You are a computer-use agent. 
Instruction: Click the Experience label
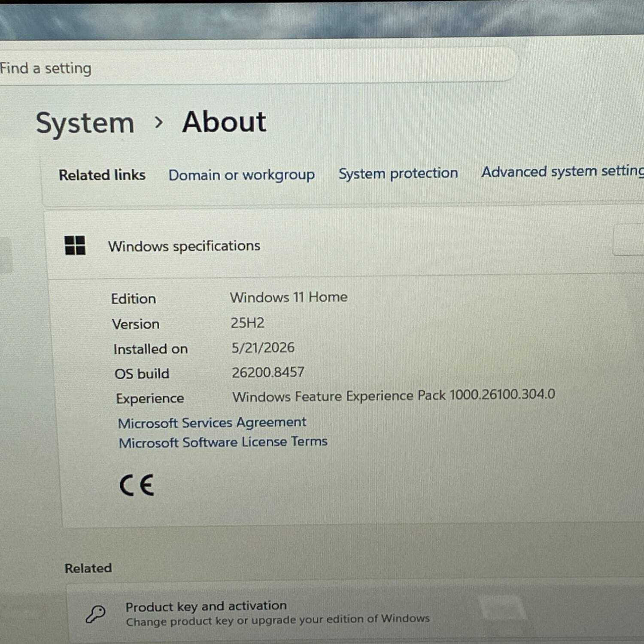coord(150,399)
